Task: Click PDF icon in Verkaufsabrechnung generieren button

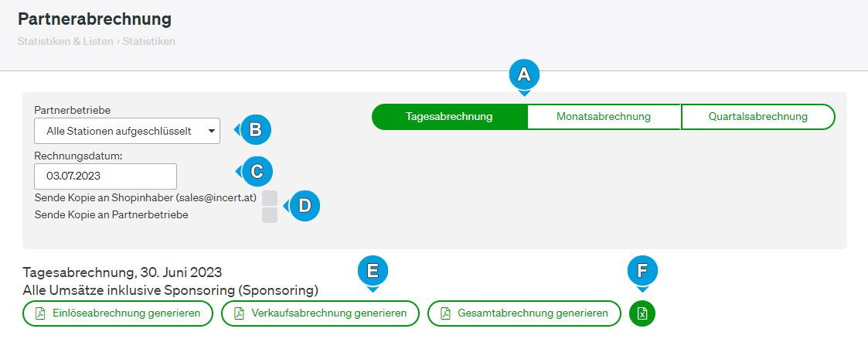Action: point(239,313)
